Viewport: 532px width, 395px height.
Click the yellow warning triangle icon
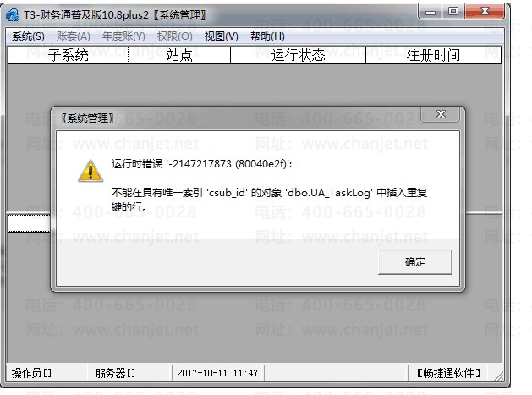click(x=90, y=171)
